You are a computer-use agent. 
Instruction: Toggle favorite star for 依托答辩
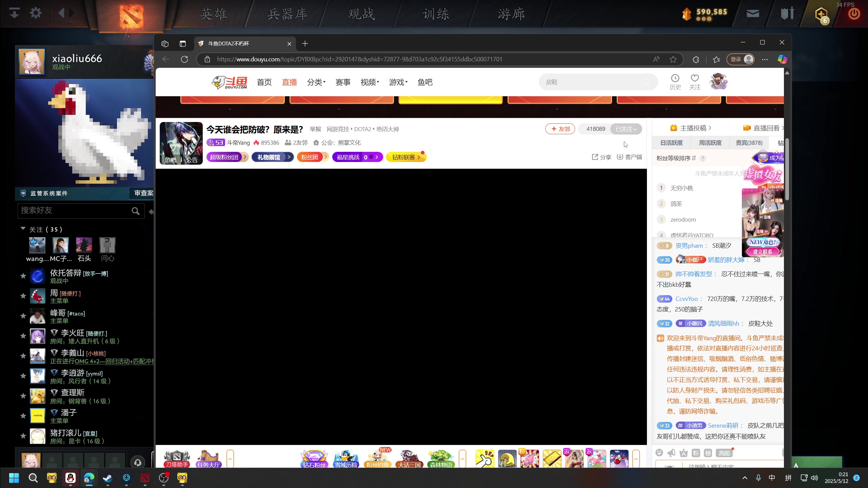[x=23, y=276]
